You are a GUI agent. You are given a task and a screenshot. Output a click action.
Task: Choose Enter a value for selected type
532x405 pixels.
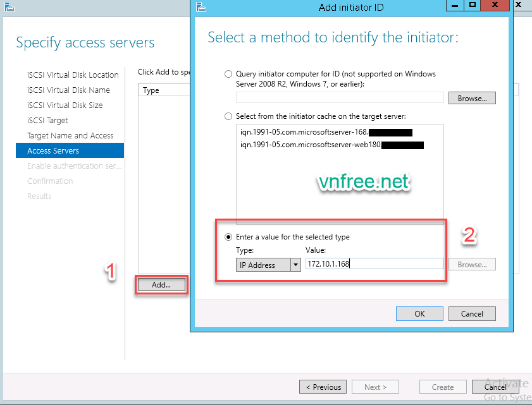228,237
